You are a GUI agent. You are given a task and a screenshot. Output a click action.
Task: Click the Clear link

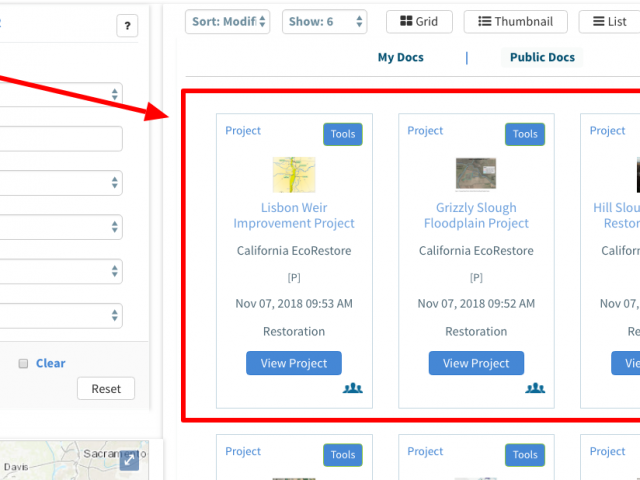pyautogui.click(x=51, y=363)
